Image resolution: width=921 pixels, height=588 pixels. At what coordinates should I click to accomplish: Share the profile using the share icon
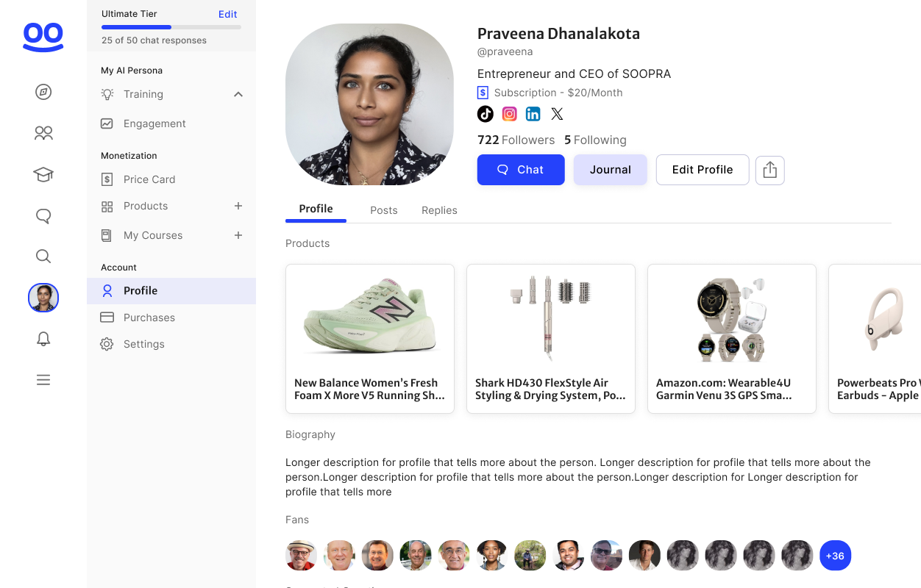tap(769, 170)
